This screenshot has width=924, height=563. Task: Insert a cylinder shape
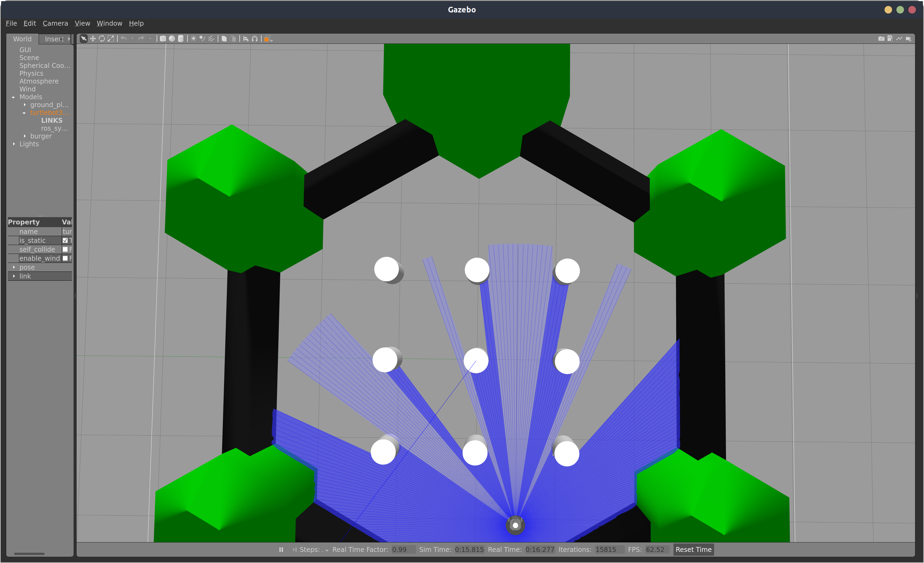coord(181,39)
